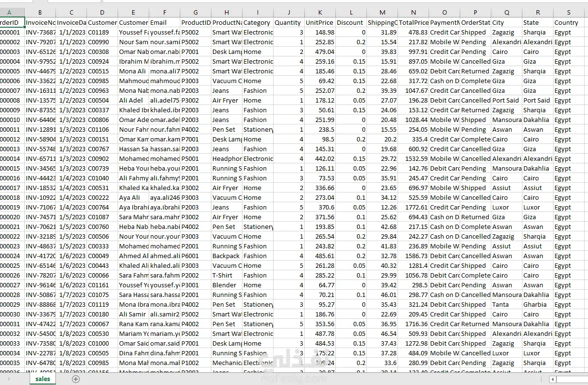The width and height of the screenshot is (588, 385).
Task: Select the Backpack product cell
Action: click(x=227, y=256)
